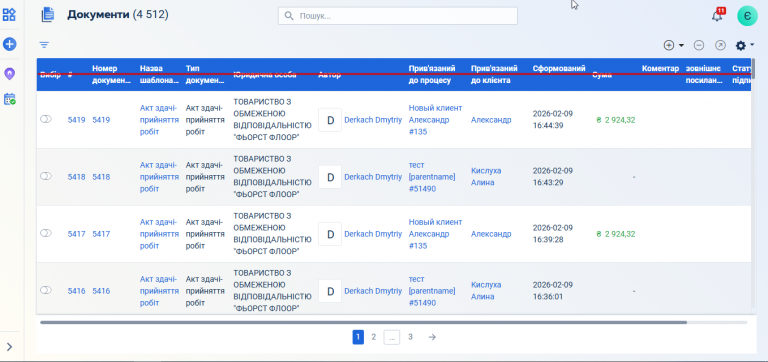Click Тип документа cell in row 5418

[x=205, y=176]
